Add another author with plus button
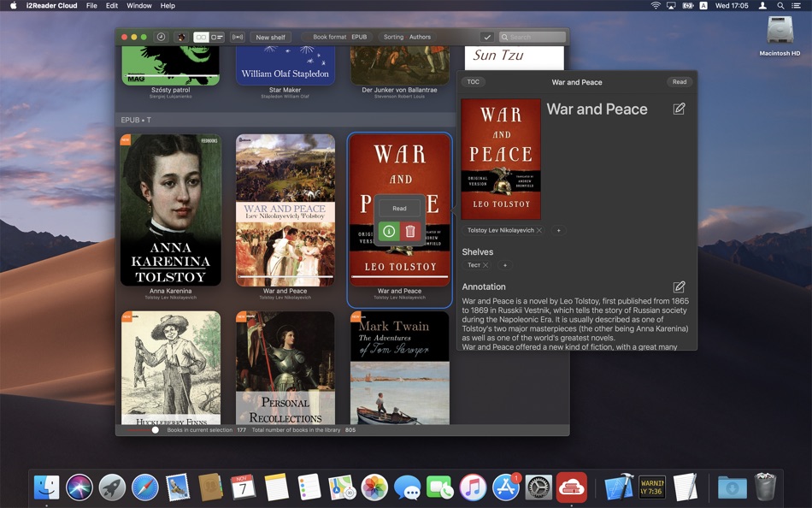Viewport: 812px width, 508px height. tap(558, 230)
